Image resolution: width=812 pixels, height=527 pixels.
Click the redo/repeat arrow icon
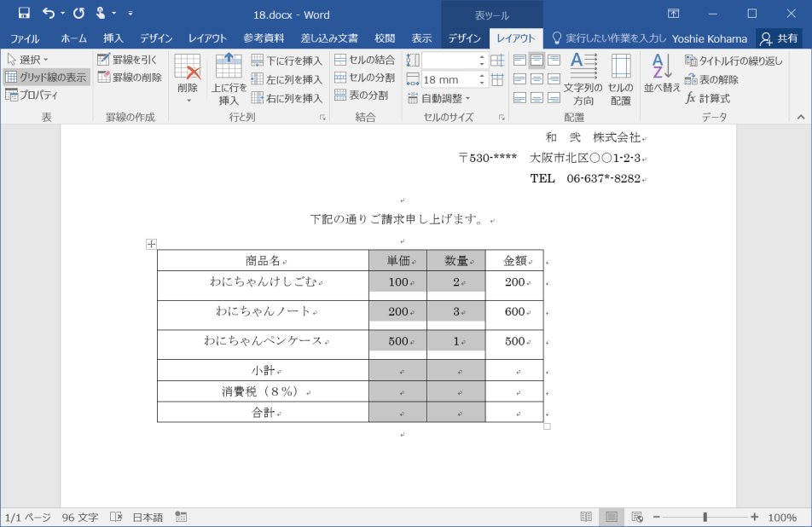[78, 14]
